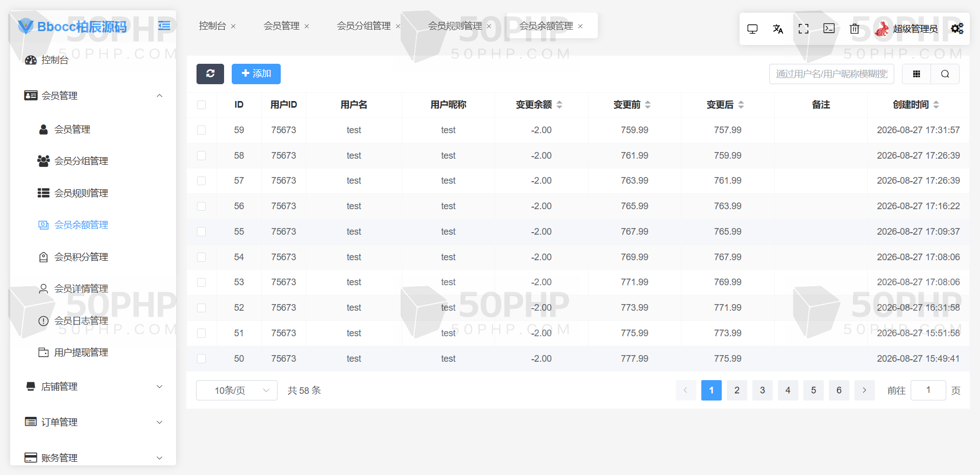
Task: Expand the 订单管理 sidebar menu
Action: 93,422
